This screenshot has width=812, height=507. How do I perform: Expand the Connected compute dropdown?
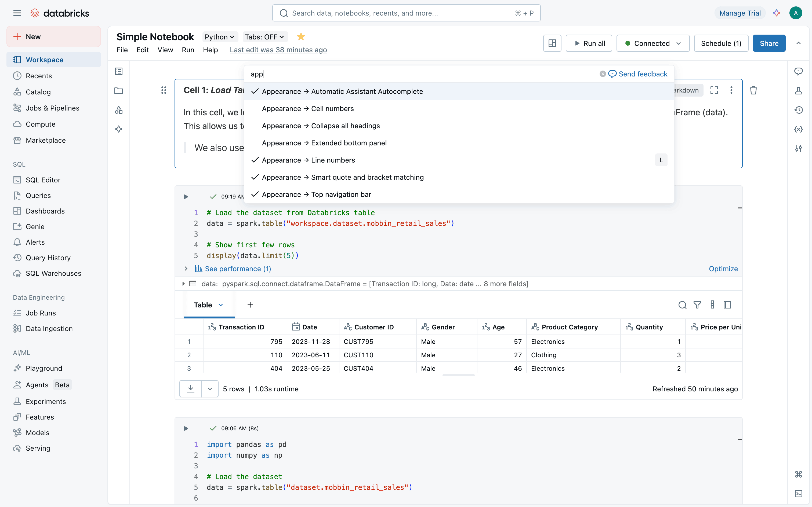click(653, 43)
